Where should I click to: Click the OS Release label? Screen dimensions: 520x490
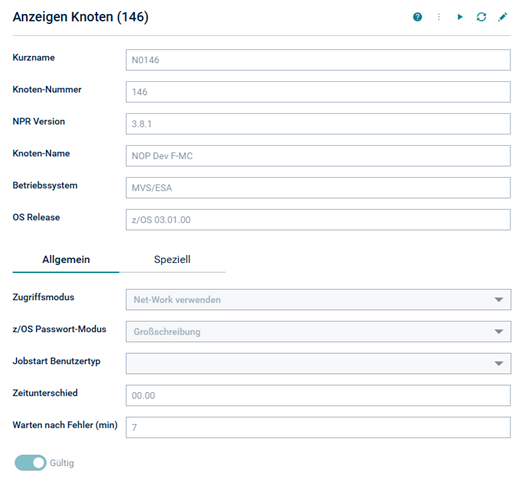click(36, 217)
